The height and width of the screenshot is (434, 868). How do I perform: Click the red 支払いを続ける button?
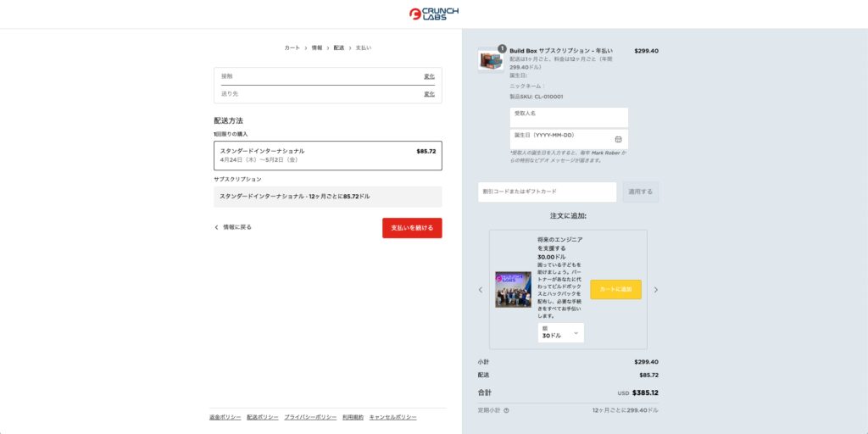412,228
